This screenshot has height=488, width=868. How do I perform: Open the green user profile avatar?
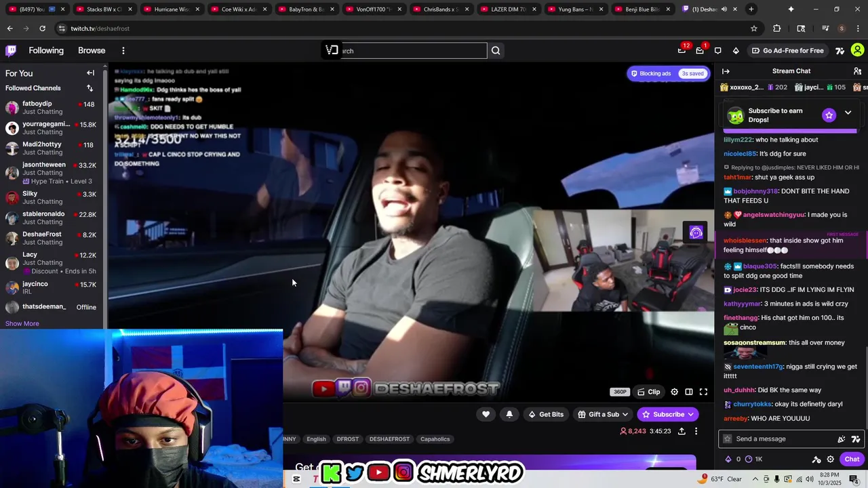click(x=857, y=50)
